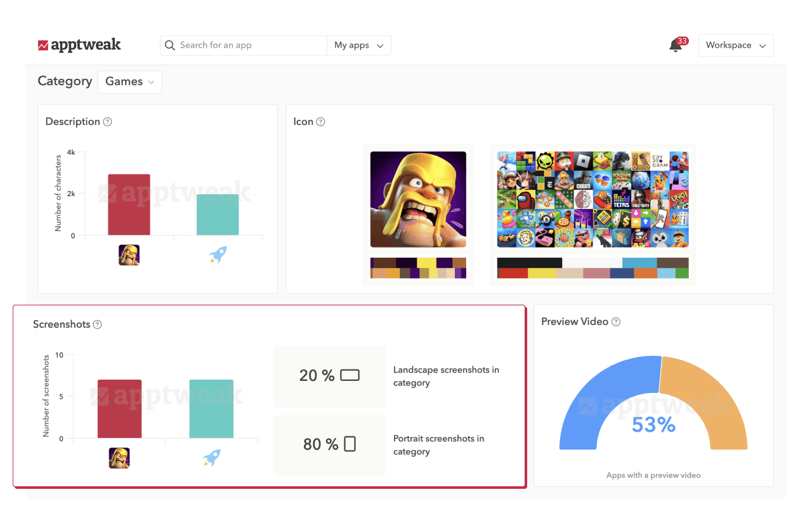
Task: Click the Category heading text
Action: pyautogui.click(x=65, y=81)
